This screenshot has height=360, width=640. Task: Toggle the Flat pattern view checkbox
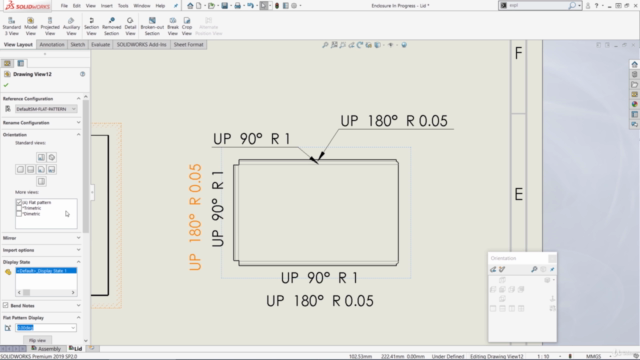pyautogui.click(x=19, y=202)
